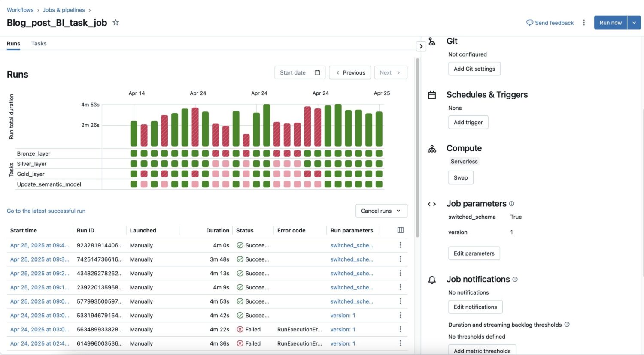Click the calendar icon beside Schedules & Triggers
Screen dimensions: 644x355
pos(432,95)
